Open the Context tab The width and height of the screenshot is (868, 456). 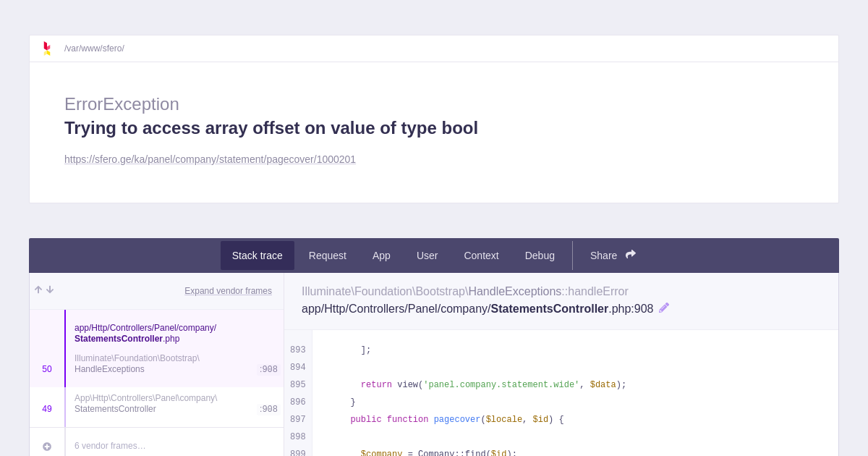481,256
